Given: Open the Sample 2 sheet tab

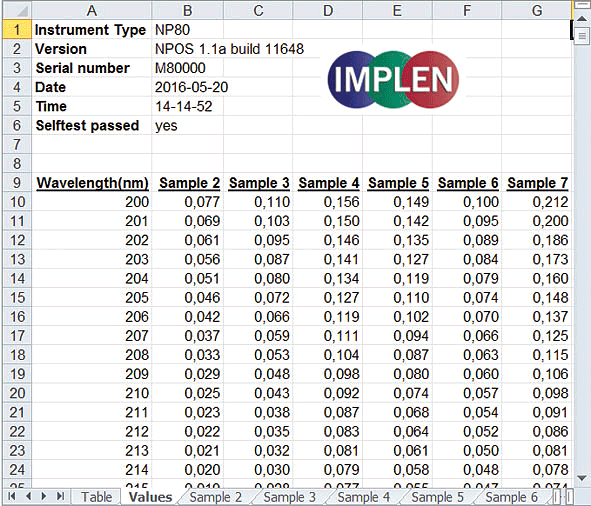Looking at the screenshot, I should (x=216, y=497).
